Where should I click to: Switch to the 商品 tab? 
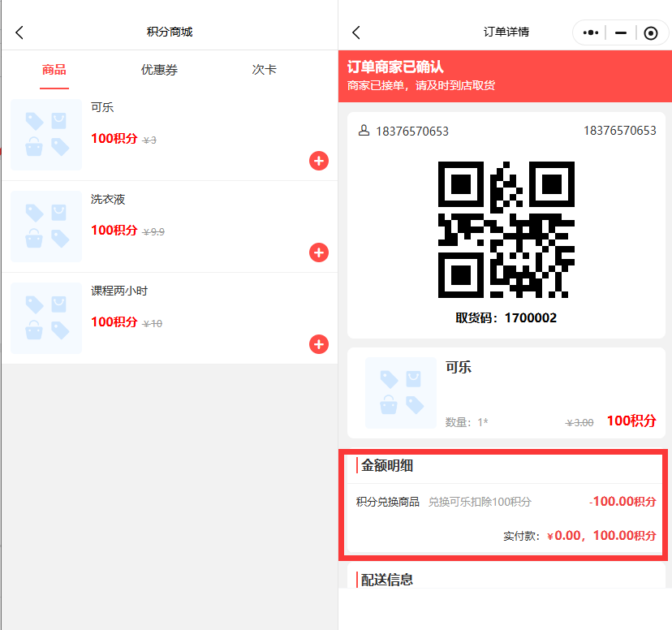coord(54,70)
